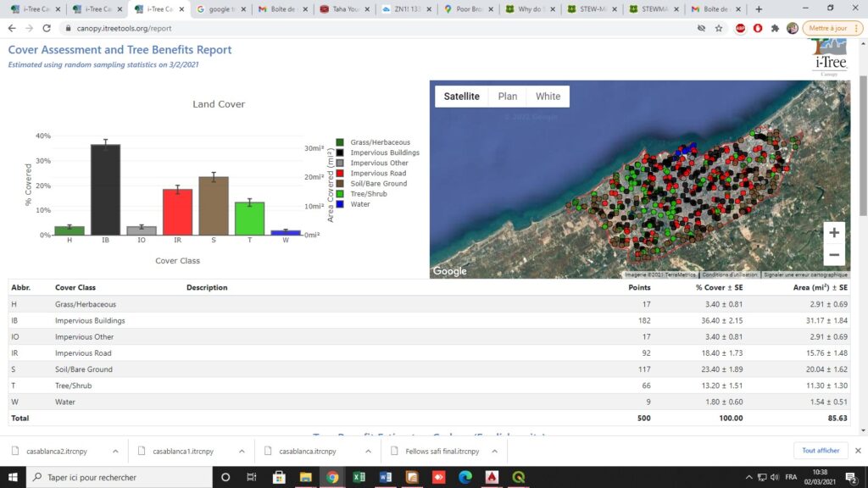Open the Chrome menu beside Mettre à jour

tap(856, 28)
